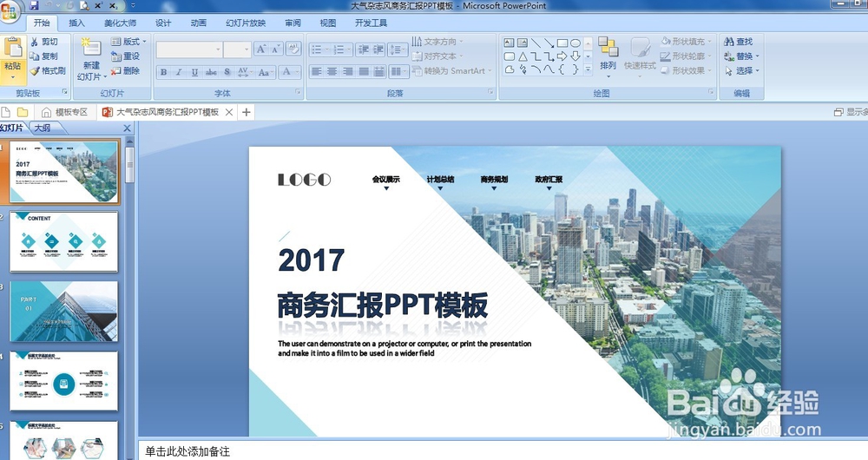
Task: Open the Design (设计) ribbon tab
Action: tap(163, 23)
